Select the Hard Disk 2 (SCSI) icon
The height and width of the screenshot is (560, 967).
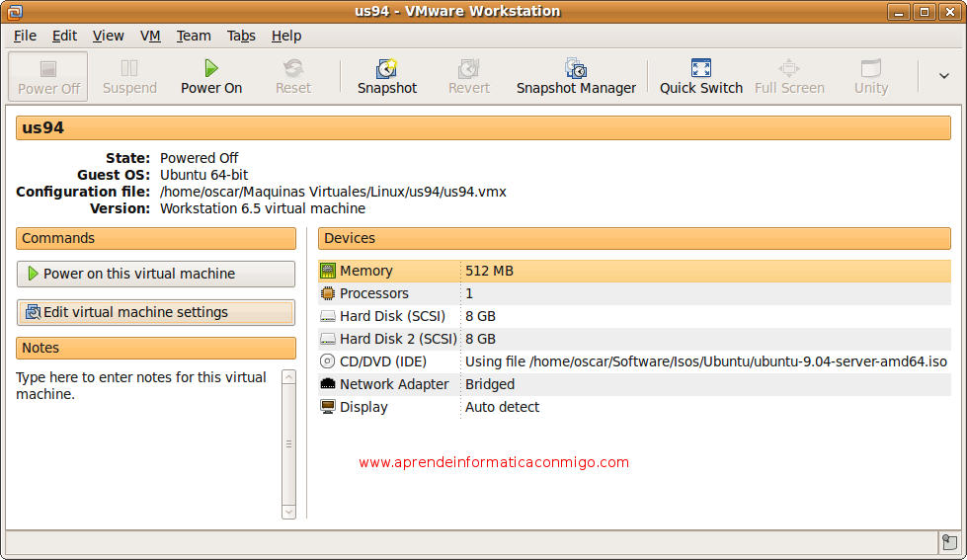tap(328, 339)
